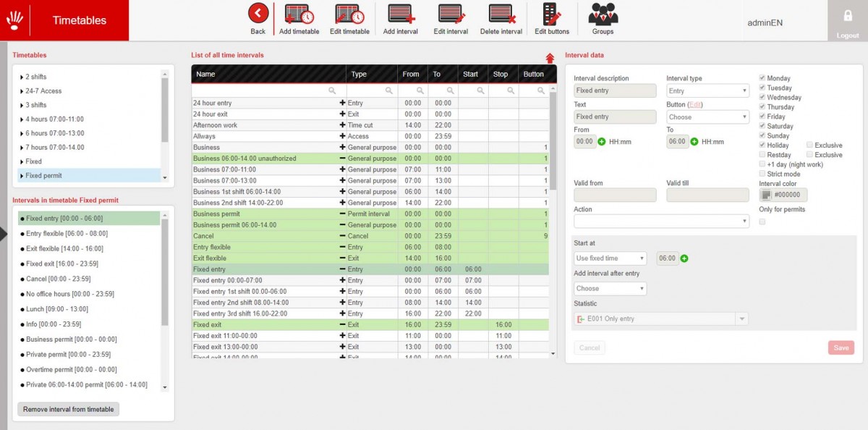
Task: Toggle the Monday checkbox
Action: pos(762,78)
